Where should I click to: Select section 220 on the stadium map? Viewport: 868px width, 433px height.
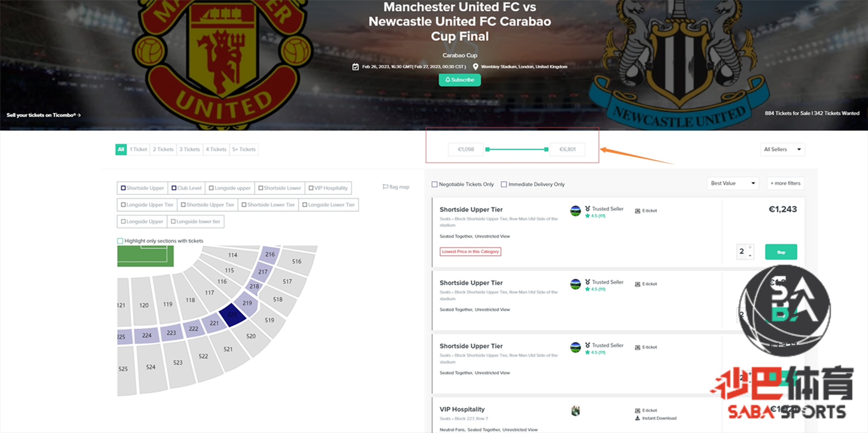[232, 314]
